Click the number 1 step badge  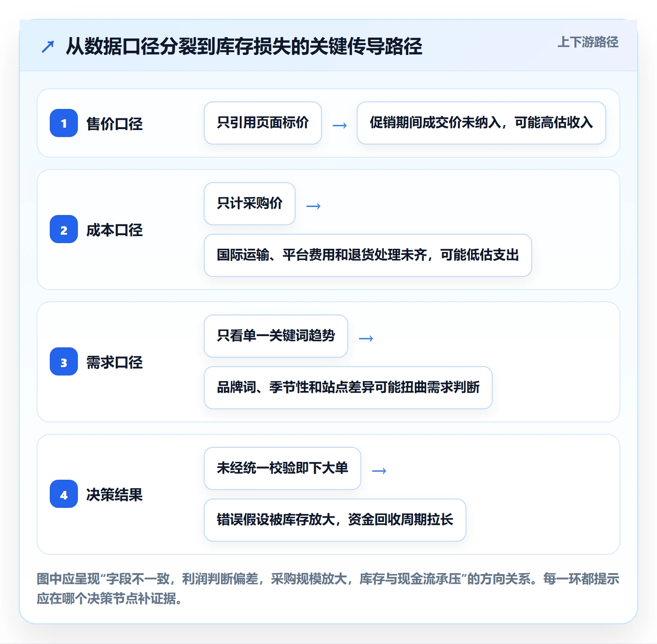tap(64, 123)
